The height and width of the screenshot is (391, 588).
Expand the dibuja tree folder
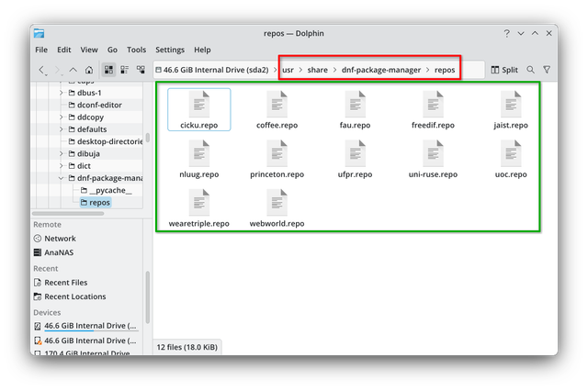point(62,153)
